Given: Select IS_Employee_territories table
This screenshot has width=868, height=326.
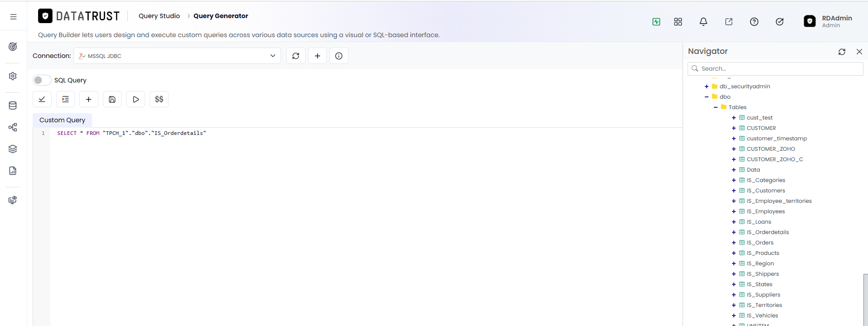Looking at the screenshot, I should click(779, 201).
